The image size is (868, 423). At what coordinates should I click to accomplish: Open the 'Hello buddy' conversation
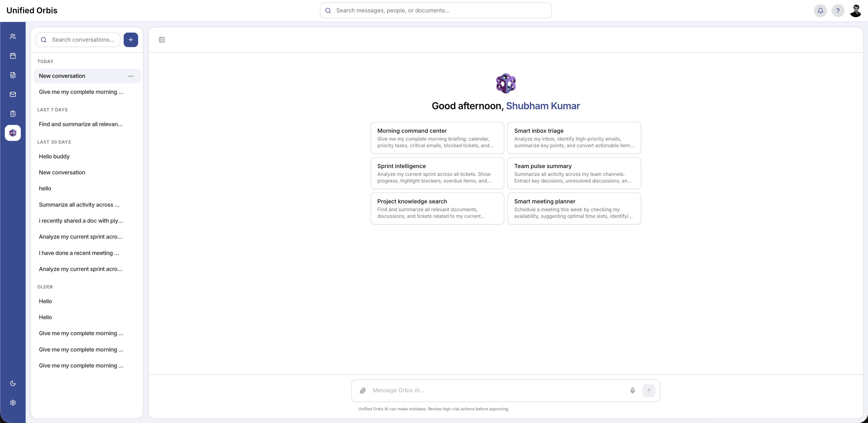coord(87,156)
